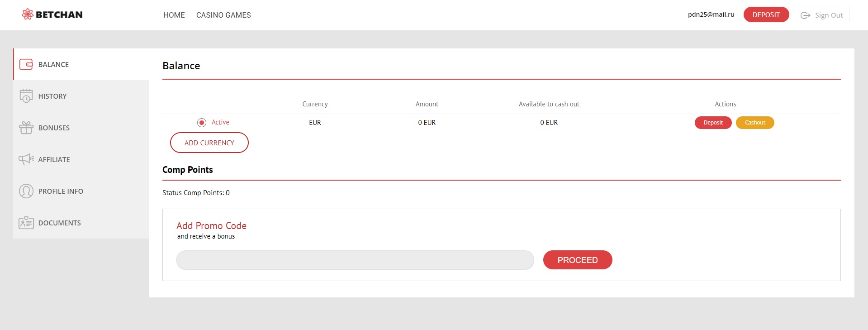Click the promo code input field
Screen dimensions: 868x330
pos(355,260)
